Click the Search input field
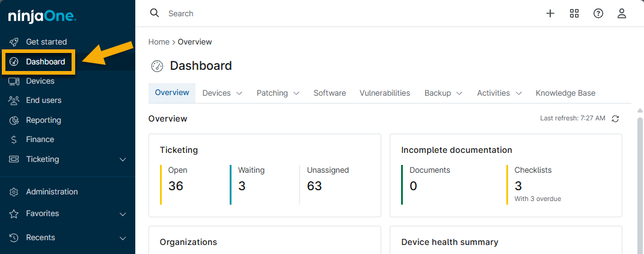 (301, 13)
